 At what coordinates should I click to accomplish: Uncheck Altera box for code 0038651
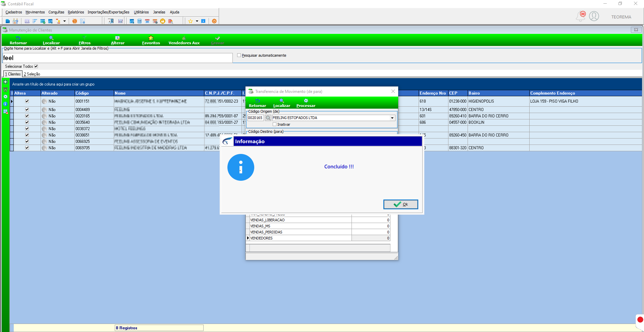27,135
